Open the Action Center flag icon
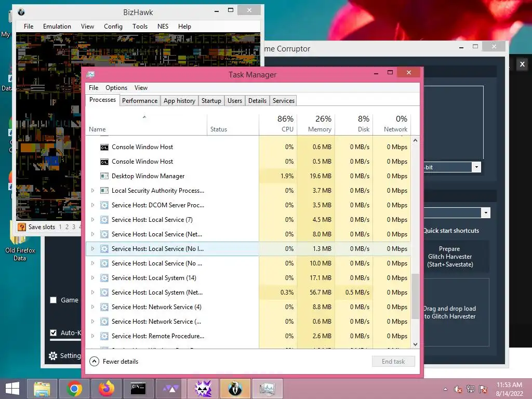Screen dimensions: 532x399 pos(483,389)
